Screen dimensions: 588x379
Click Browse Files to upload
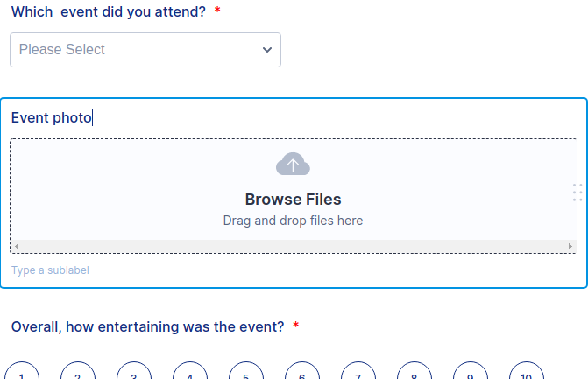click(x=293, y=200)
